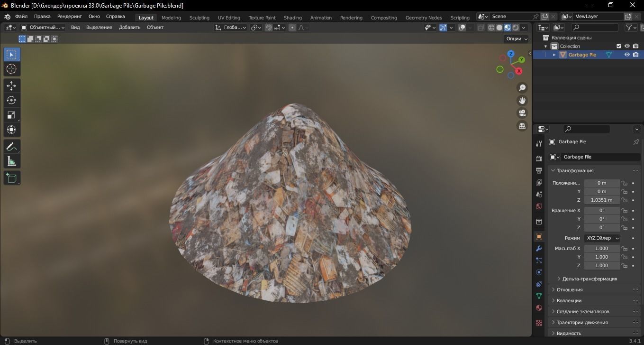
Task: Open the Texture properties tab
Action: pos(539,323)
